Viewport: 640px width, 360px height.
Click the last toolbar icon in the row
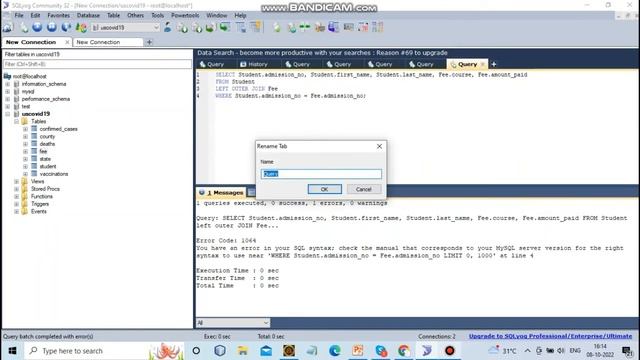378,27
